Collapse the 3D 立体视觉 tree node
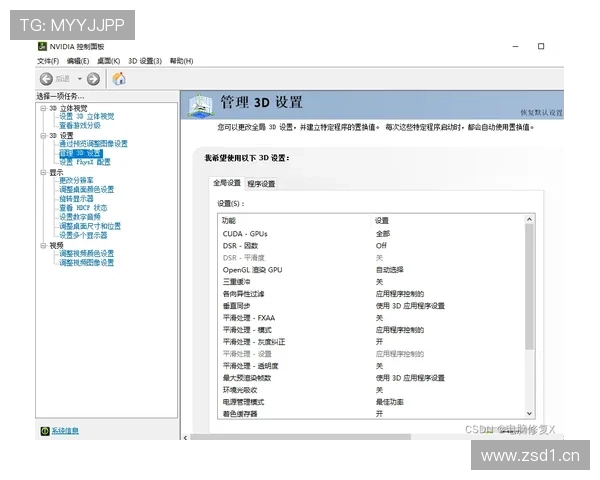Viewport: 600px width, 480px height. click(x=43, y=108)
